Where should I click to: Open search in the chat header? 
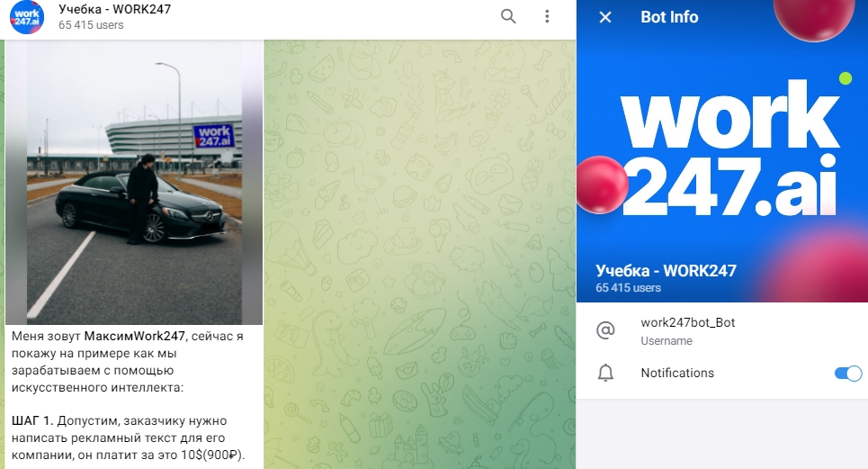coord(508,16)
